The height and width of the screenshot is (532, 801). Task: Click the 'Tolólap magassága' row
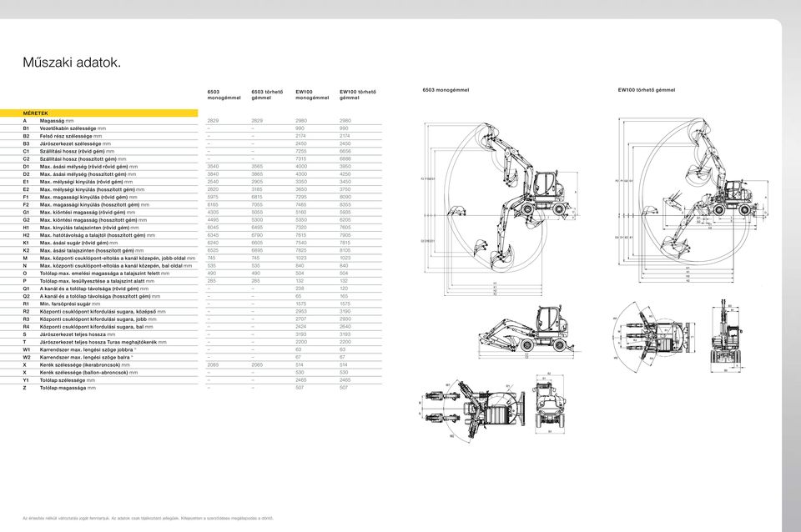point(191,388)
